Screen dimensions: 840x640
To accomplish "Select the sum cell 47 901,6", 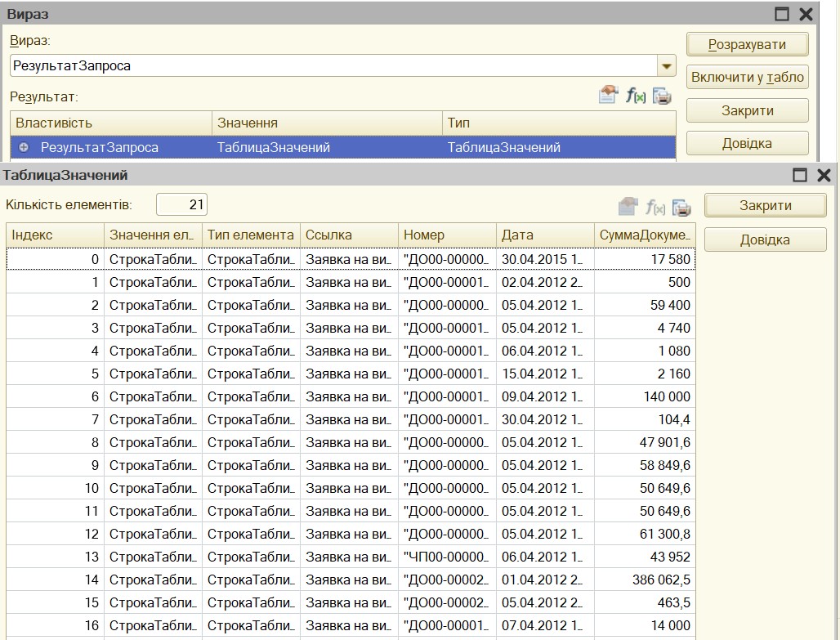I will pyautogui.click(x=645, y=442).
